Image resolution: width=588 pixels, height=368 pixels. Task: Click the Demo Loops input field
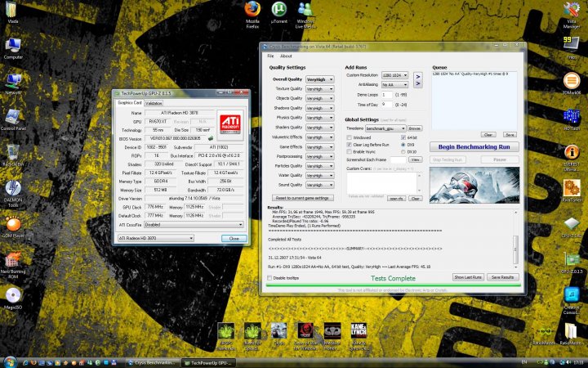387,95
